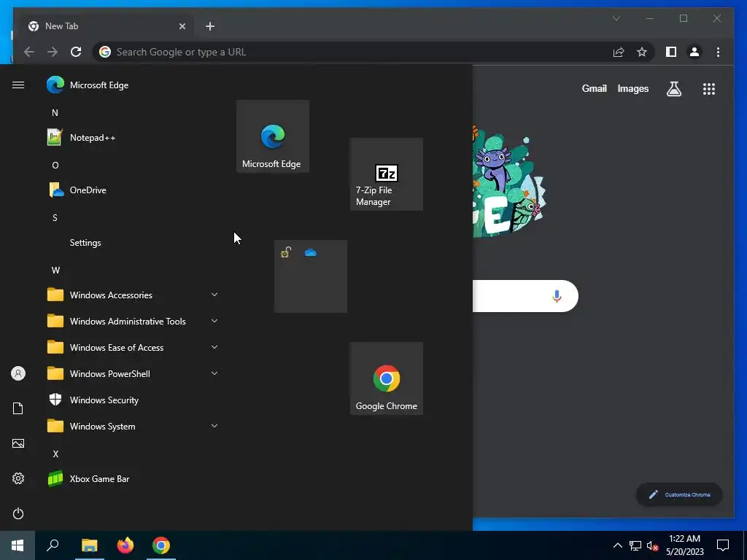Expand the Windows PowerShell folder chevron
Viewport: 747px width, 560px height.
pos(214,373)
